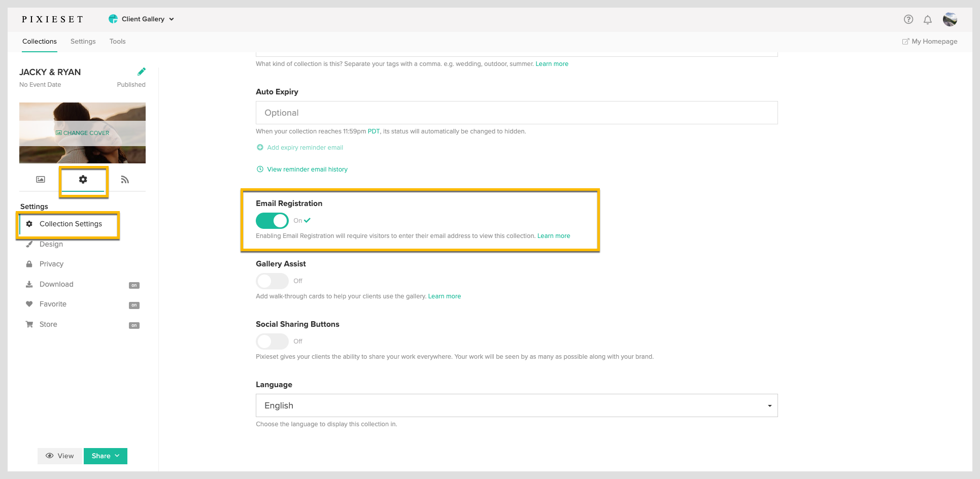Click Learn more under Gallery Assist
The width and height of the screenshot is (980, 479).
pos(445,296)
